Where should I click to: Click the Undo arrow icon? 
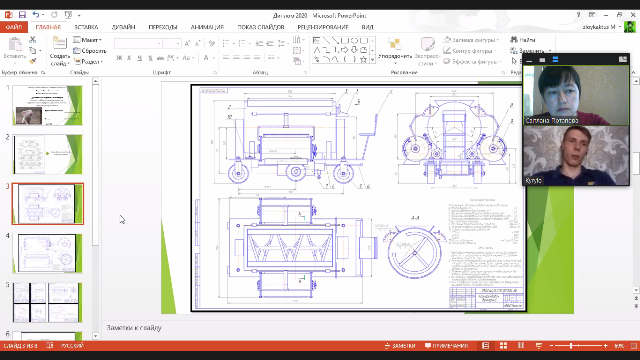click(x=36, y=15)
